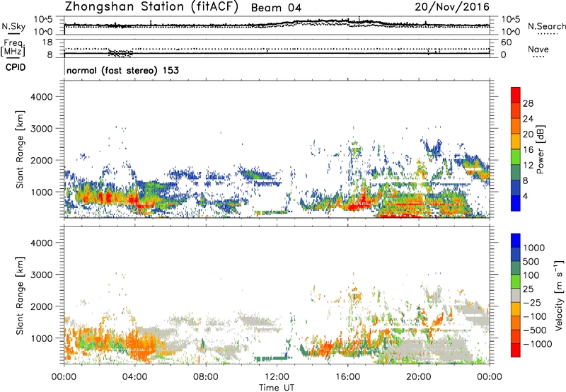Click the '4' label on the power colorbar
566x392 pixels.
[526, 196]
